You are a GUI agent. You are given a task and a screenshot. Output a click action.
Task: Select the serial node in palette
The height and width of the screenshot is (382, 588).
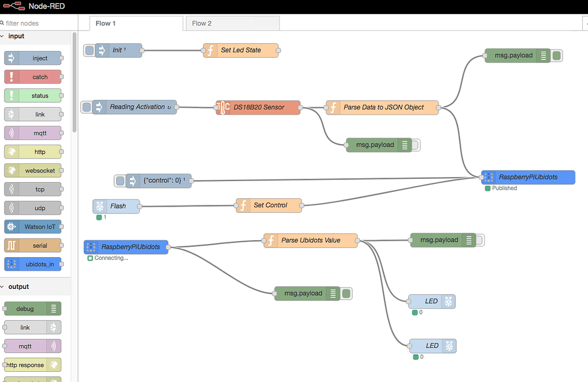click(33, 245)
